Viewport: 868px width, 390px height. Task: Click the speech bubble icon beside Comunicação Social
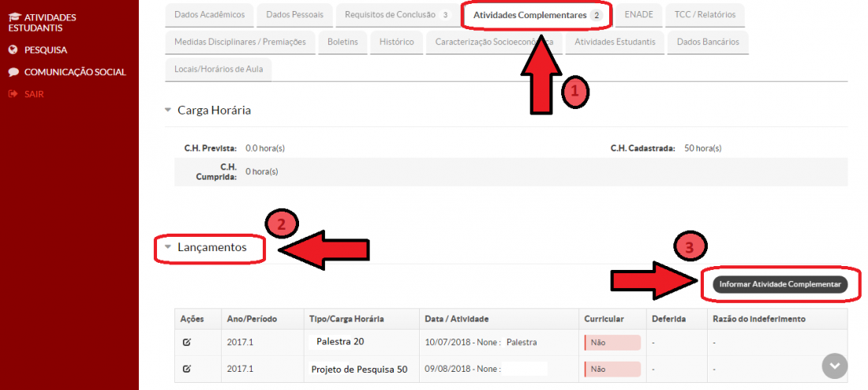click(x=14, y=72)
